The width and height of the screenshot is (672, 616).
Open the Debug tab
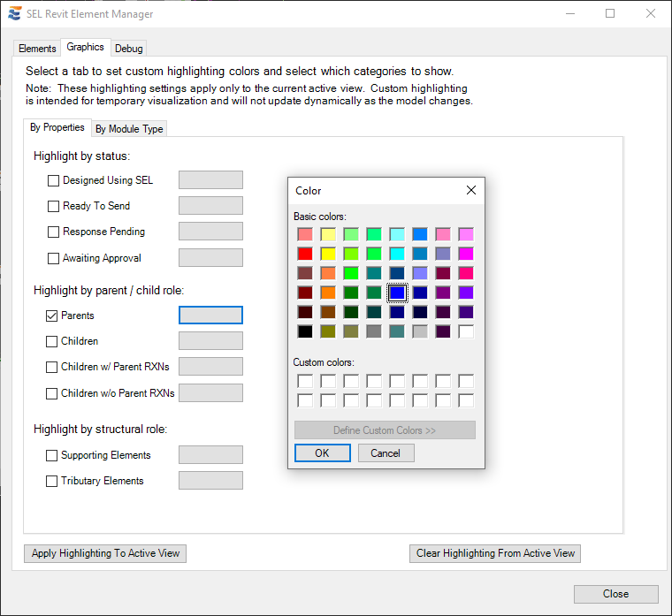pyautogui.click(x=128, y=49)
